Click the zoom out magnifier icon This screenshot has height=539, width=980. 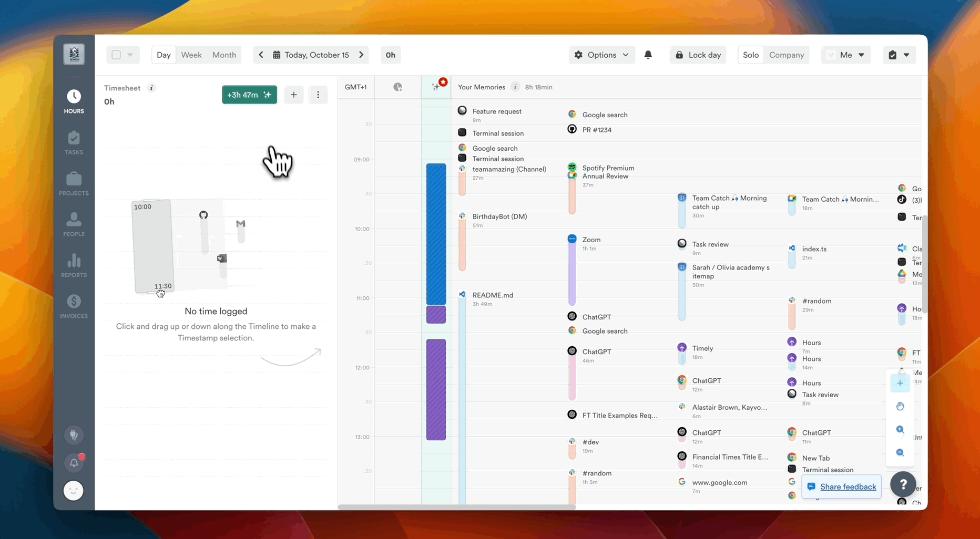900,452
